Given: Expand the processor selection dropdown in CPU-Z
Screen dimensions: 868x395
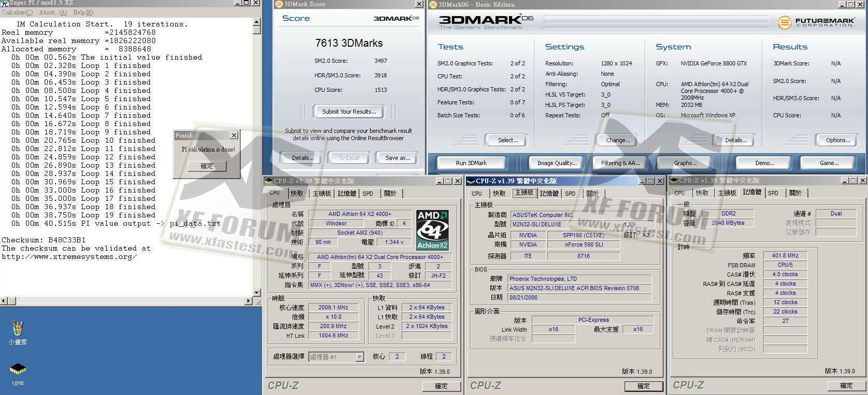Looking at the screenshot, I should (x=360, y=357).
